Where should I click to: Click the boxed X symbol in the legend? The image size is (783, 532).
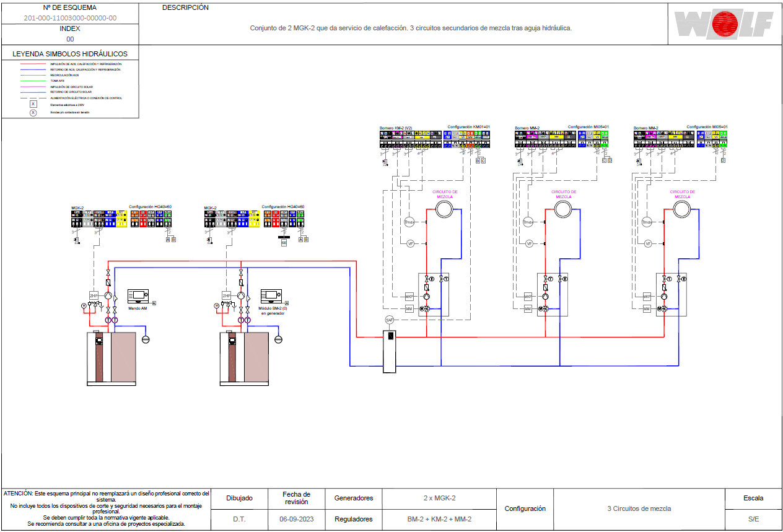point(33,104)
